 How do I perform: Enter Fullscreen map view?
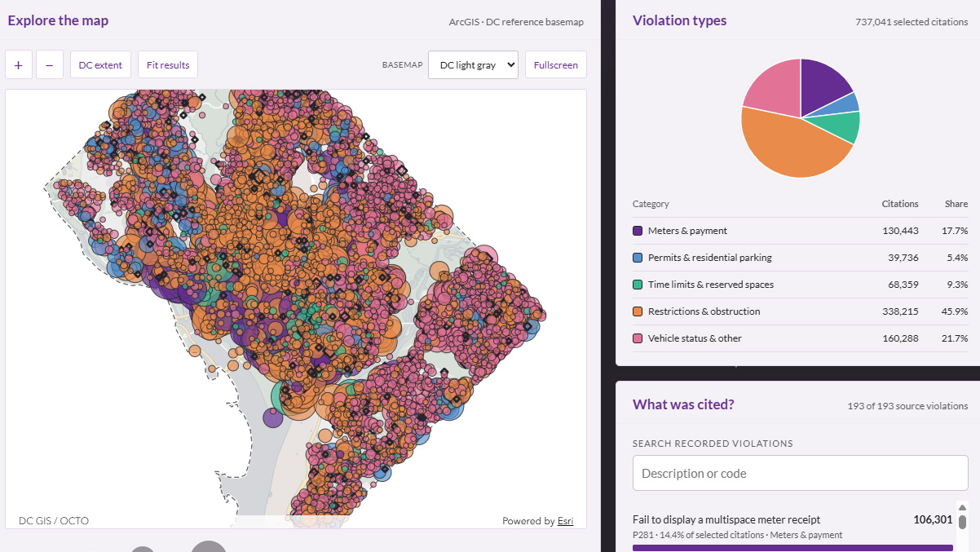pyautogui.click(x=556, y=64)
